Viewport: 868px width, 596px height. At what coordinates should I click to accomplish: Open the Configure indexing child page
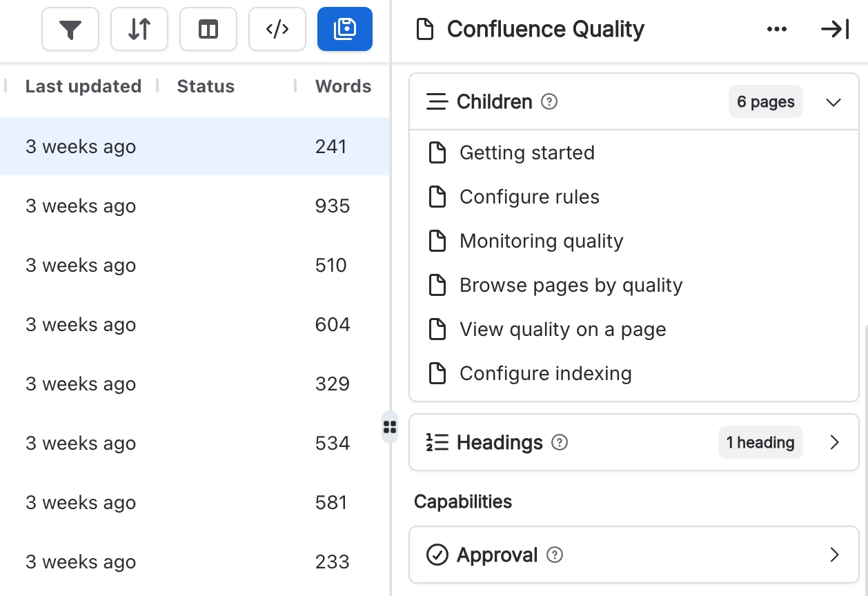tap(546, 373)
